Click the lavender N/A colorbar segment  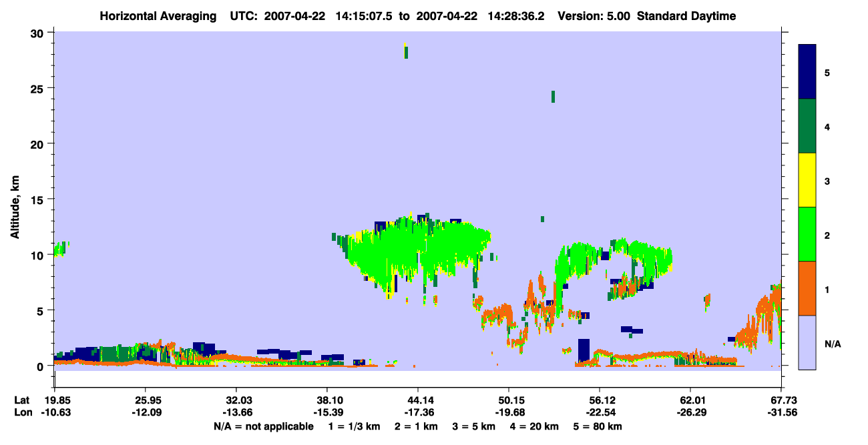(x=807, y=342)
